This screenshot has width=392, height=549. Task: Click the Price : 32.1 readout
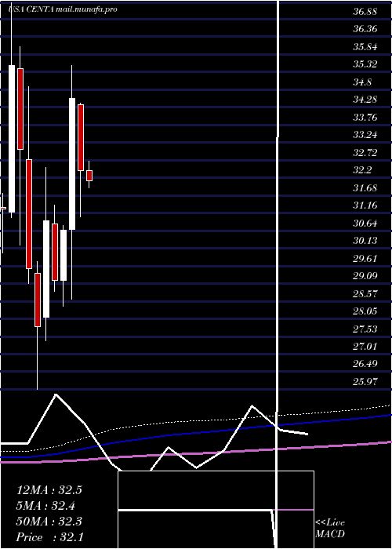click(x=49, y=536)
